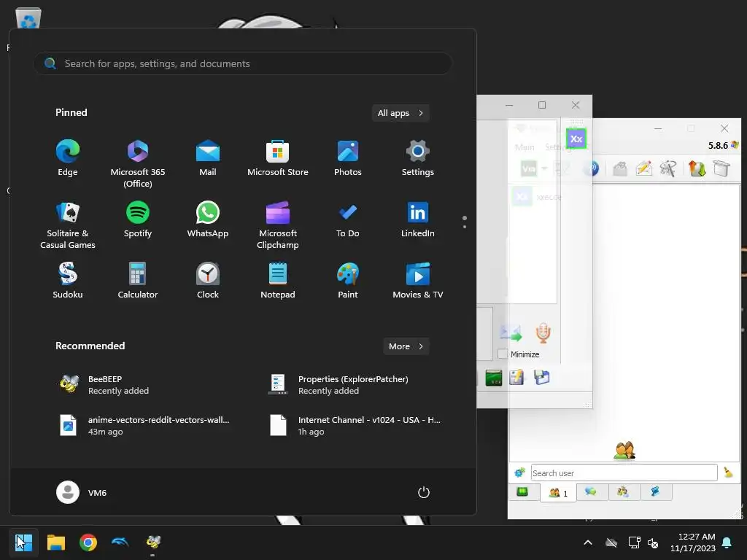747x560 pixels.
Task: Click the power button in Start menu
Action: 424,492
